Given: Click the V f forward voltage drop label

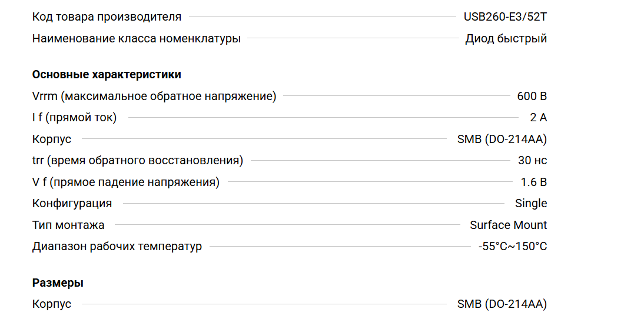Looking at the screenshot, I should [x=125, y=182].
